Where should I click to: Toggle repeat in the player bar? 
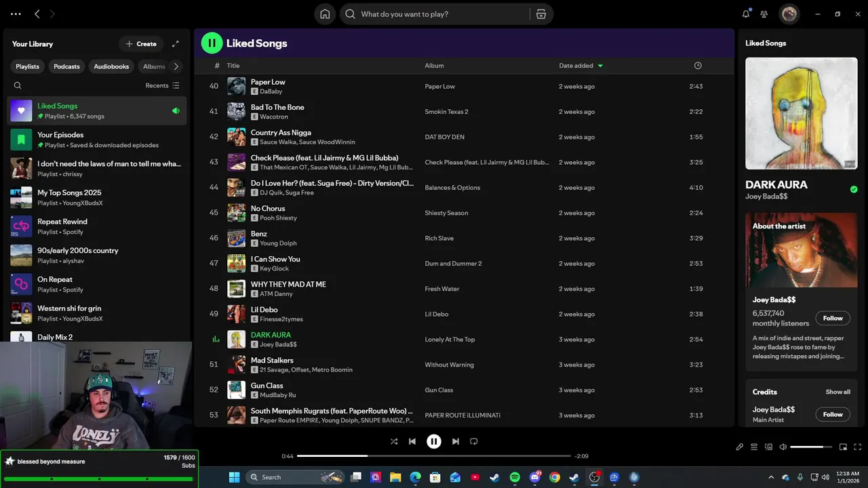tap(474, 441)
